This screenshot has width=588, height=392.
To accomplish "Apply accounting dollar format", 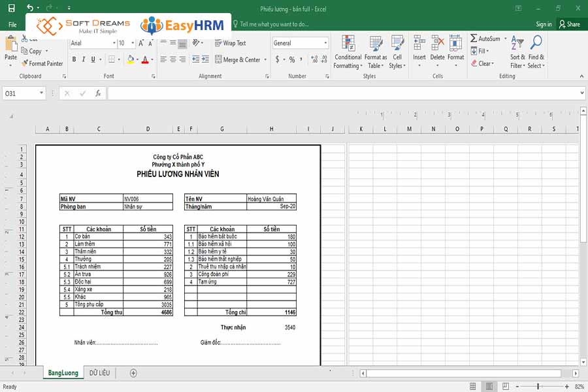I will [x=278, y=59].
